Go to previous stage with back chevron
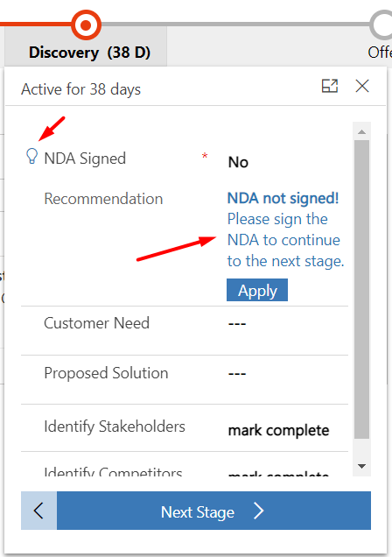The height and width of the screenshot is (557, 392). 39,511
